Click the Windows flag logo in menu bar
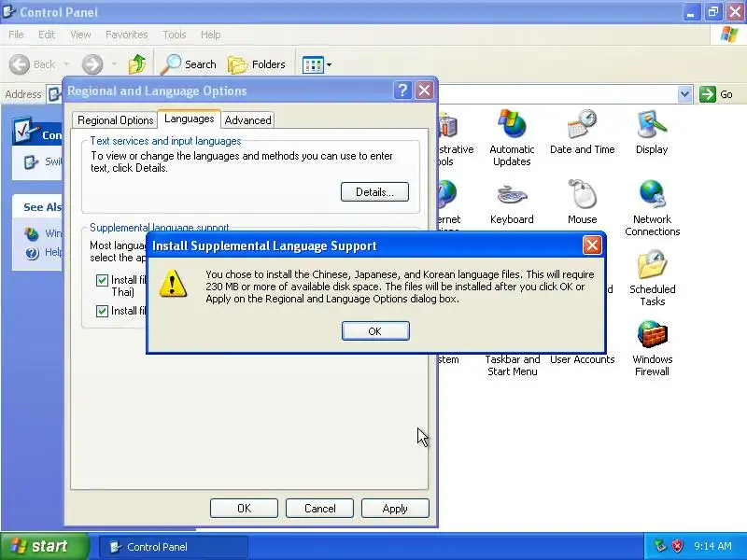The height and width of the screenshot is (560, 747). [729, 35]
